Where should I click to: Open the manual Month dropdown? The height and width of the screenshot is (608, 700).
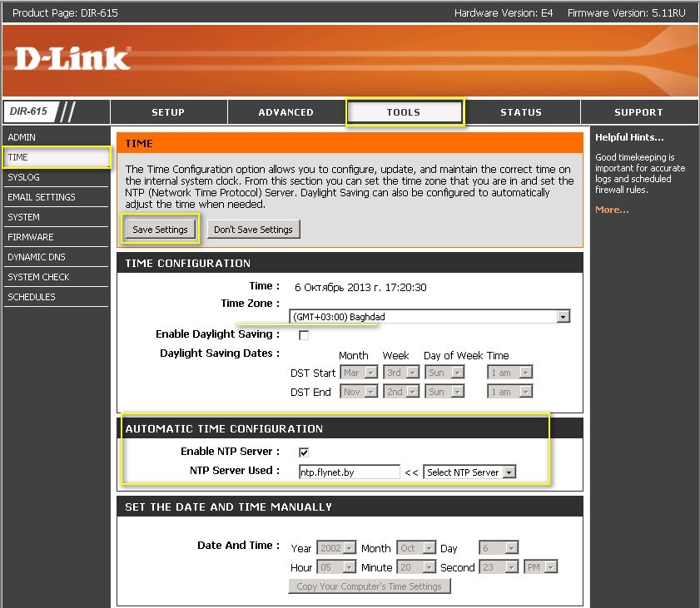click(416, 548)
